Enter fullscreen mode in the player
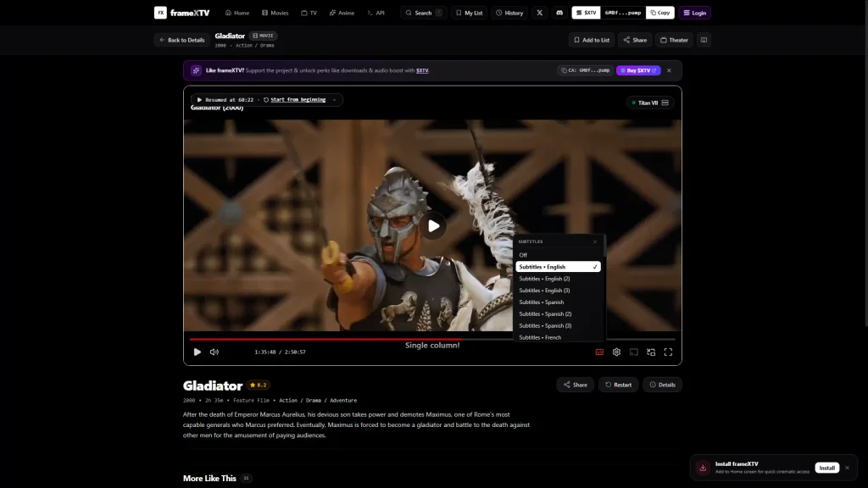Viewport: 868px width, 488px height. click(668, 352)
